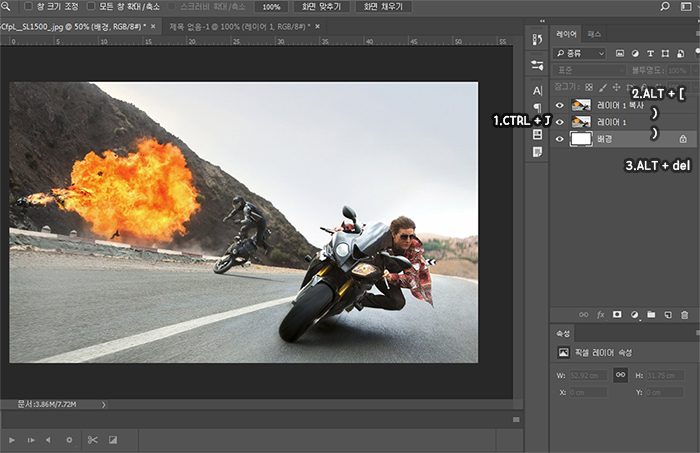Open the 종류 layer filter dropdown
The image size is (700, 453).
coord(580,54)
